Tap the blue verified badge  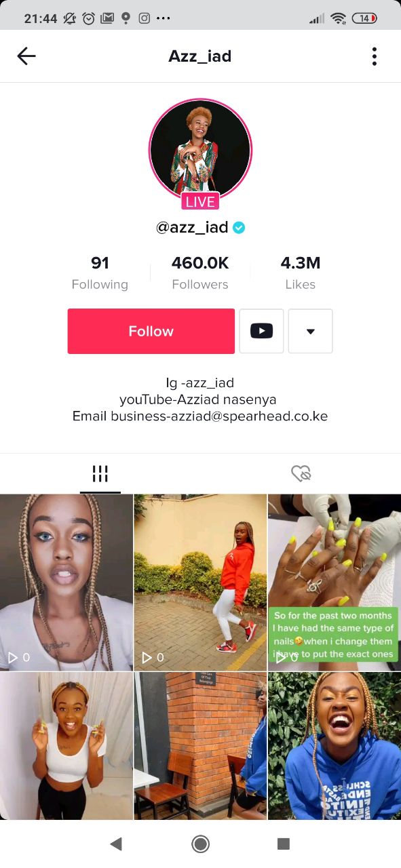239,228
